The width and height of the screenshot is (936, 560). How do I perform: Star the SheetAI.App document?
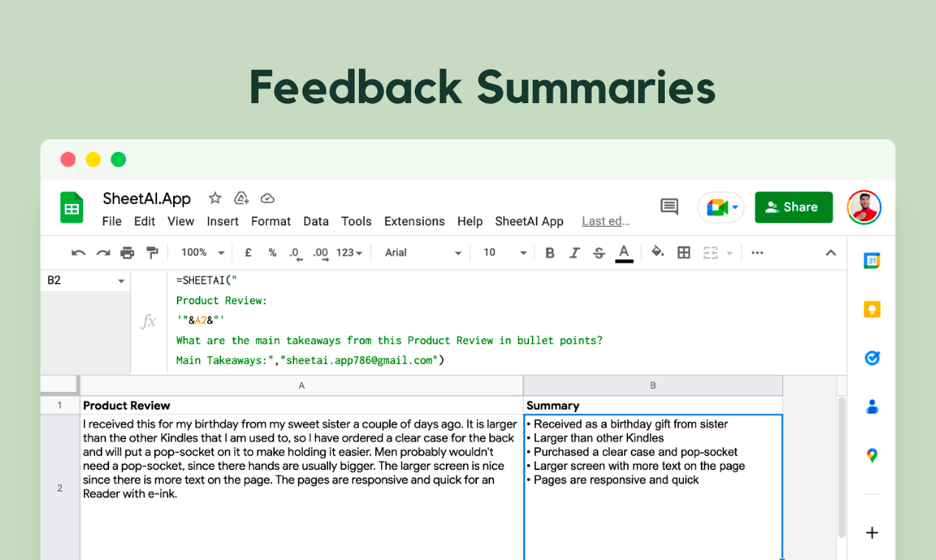click(215, 198)
